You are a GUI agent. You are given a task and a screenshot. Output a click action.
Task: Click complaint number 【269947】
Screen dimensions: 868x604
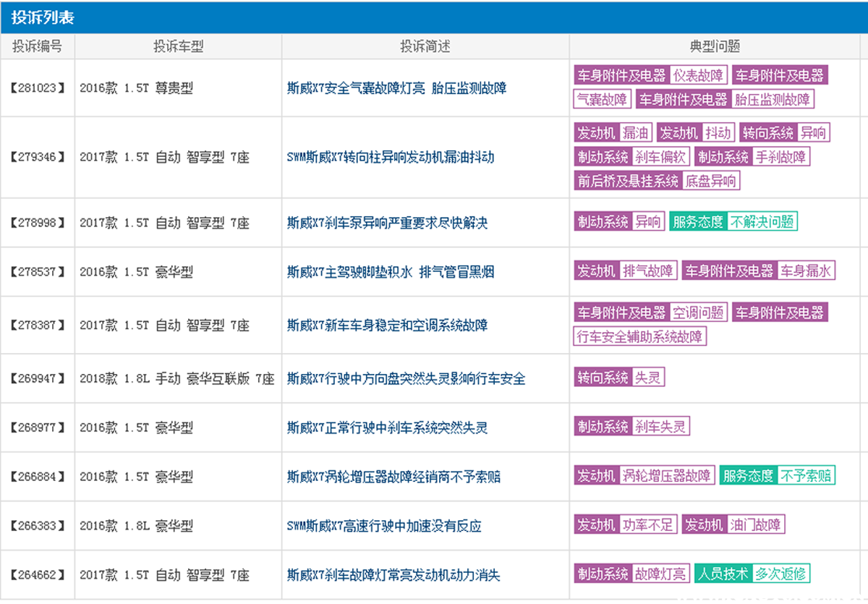38,378
